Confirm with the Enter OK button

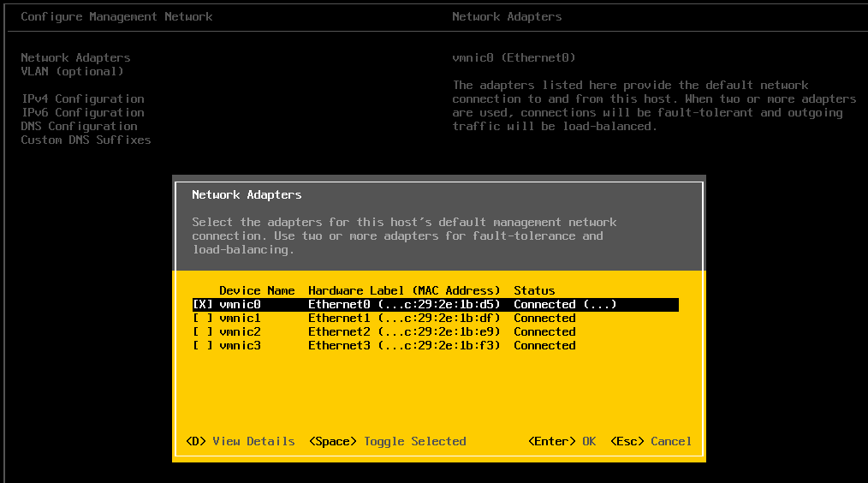coord(562,441)
